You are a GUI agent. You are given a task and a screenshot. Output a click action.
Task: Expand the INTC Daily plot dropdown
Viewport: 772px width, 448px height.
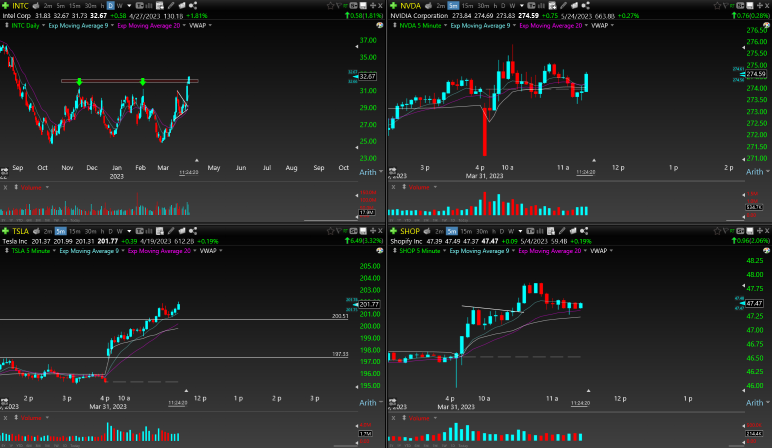tap(43, 25)
